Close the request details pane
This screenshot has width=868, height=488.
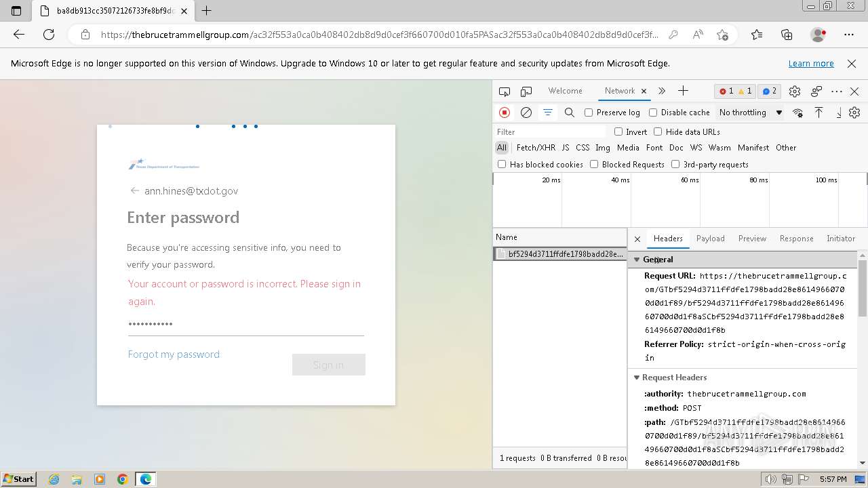click(x=637, y=239)
